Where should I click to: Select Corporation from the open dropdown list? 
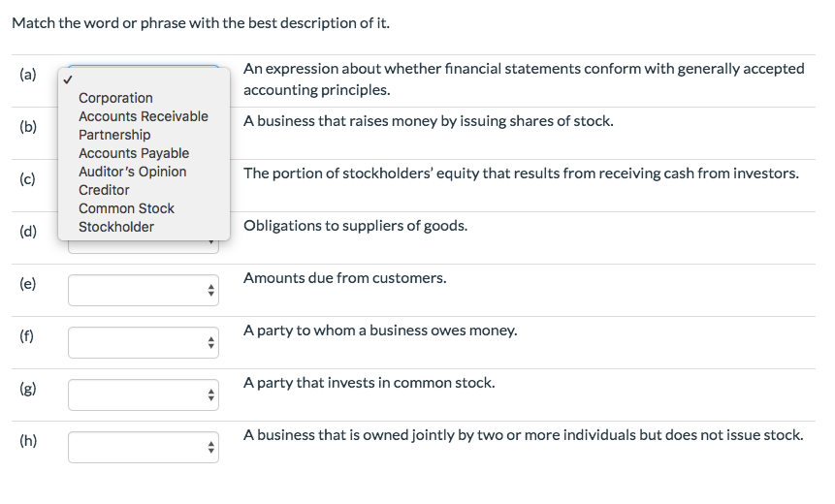tap(115, 98)
